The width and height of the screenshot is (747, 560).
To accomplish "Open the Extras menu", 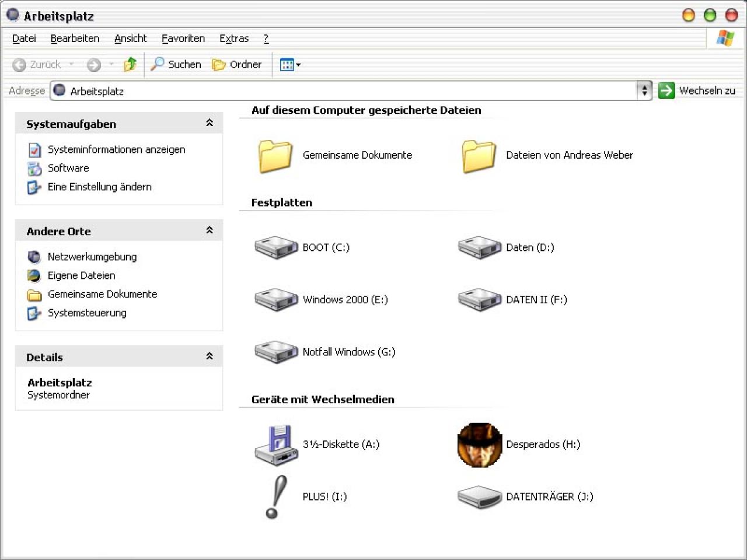I will point(234,38).
